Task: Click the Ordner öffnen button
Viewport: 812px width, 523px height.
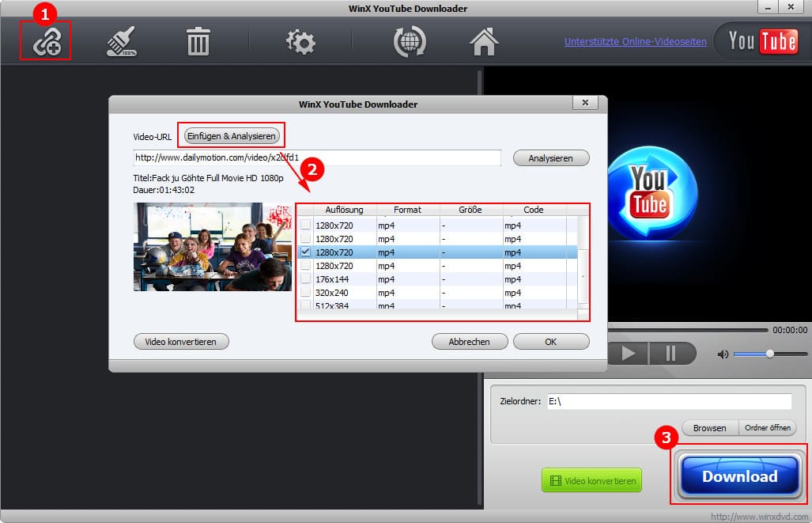Action: pos(768,427)
